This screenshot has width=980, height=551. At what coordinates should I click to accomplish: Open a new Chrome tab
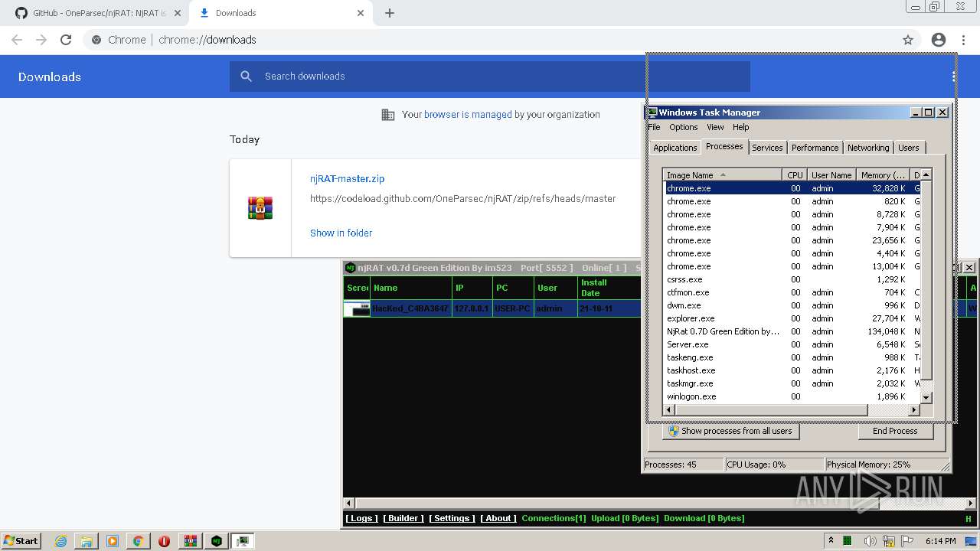coord(390,13)
